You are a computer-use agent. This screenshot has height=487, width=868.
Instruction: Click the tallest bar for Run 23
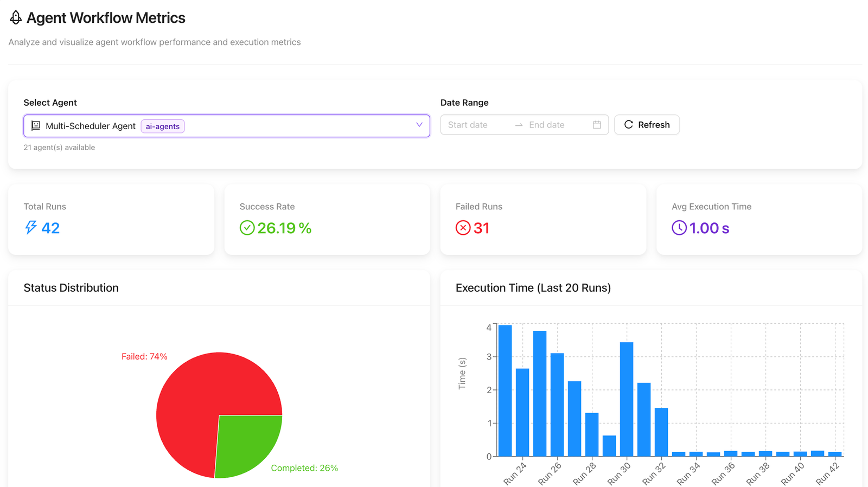505,390
